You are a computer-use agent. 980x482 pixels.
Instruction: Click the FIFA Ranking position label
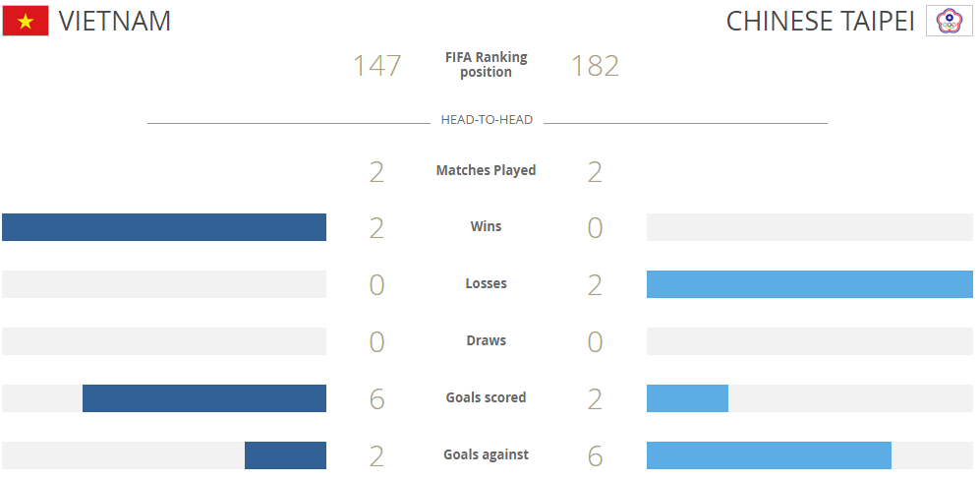coord(486,65)
